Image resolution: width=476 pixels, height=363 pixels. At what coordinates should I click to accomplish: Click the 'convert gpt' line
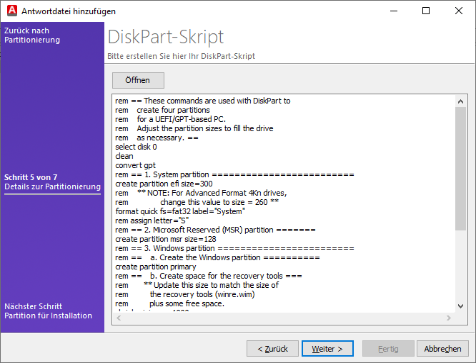(135, 165)
